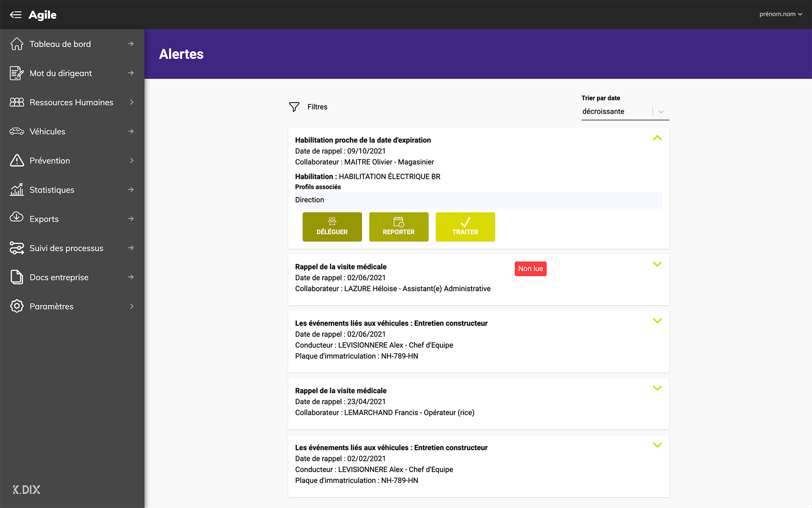Open Ressources Humaines menu item
This screenshot has height=508, width=812.
(x=72, y=102)
